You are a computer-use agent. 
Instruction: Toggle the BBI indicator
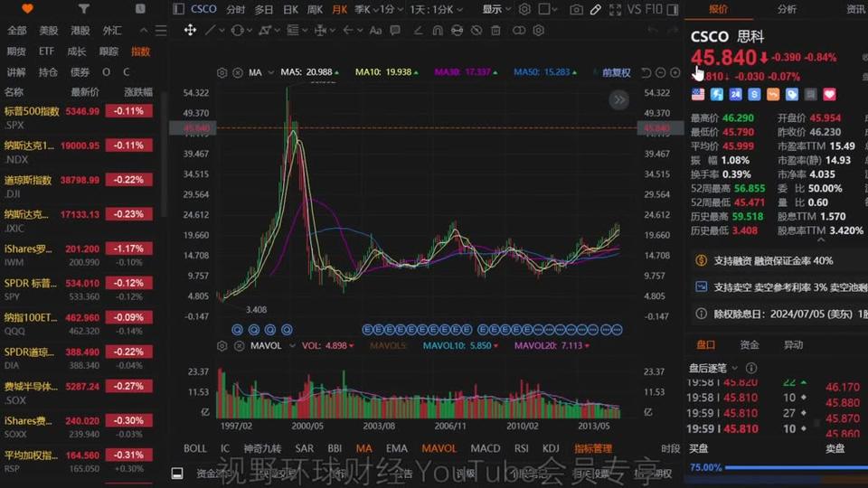[x=335, y=448]
